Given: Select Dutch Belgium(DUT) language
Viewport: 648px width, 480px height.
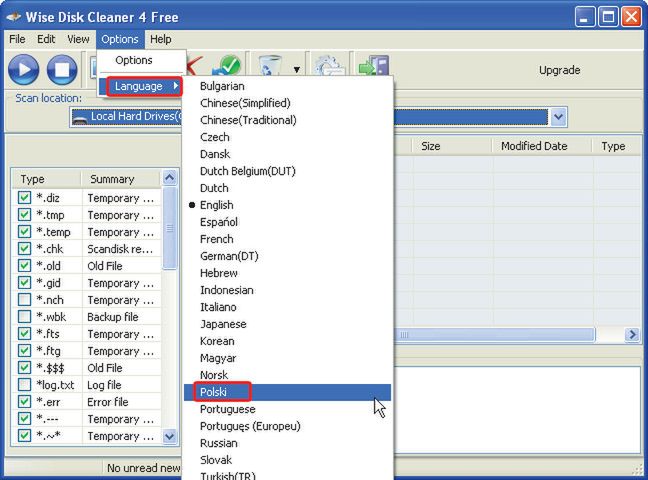Looking at the screenshot, I should point(287,171).
